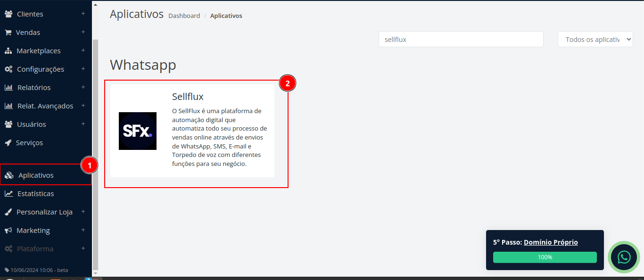Click the Vendas shopping cart icon
The width and height of the screenshot is (644, 280).
click(x=8, y=33)
